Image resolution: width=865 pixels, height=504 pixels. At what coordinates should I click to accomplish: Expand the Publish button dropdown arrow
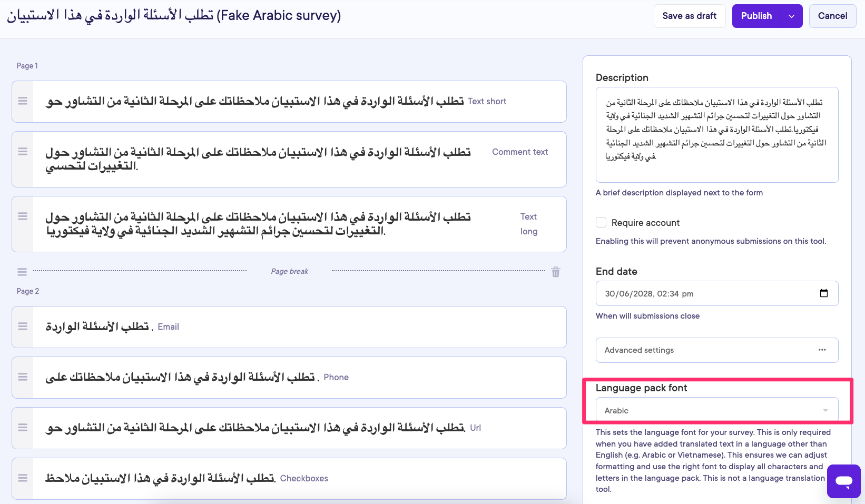791,16
